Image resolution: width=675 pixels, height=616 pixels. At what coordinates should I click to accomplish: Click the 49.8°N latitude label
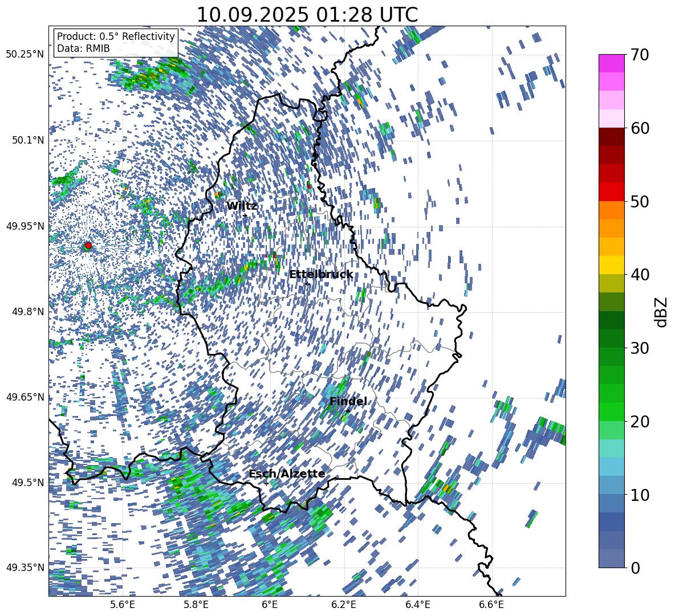pyautogui.click(x=28, y=311)
